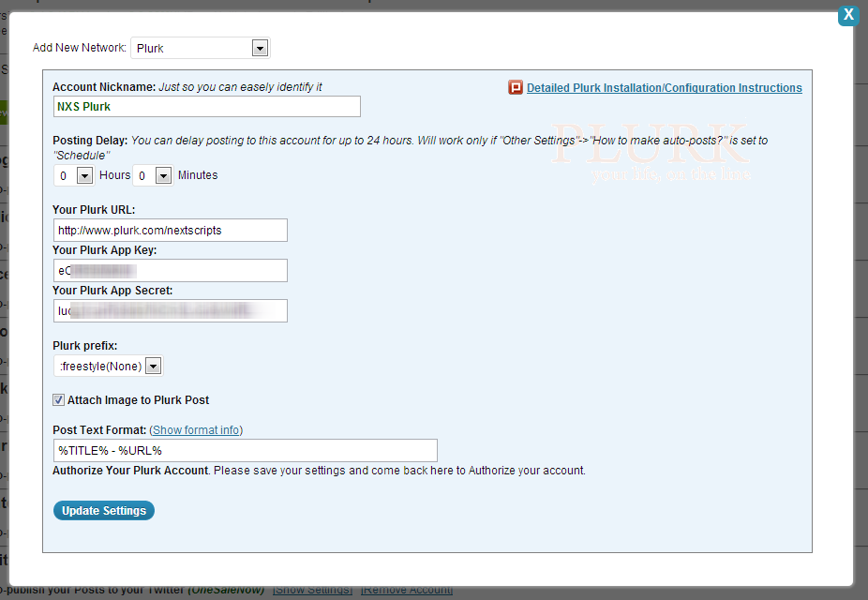Click the Authorize Your Plurk Account text
Image resolution: width=868 pixels, height=600 pixels.
click(130, 471)
